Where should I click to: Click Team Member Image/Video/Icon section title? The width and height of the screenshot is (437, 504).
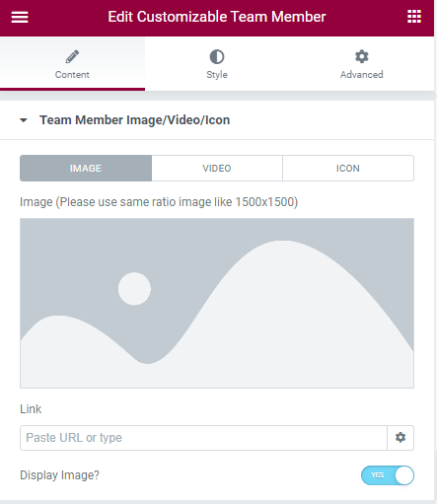(x=135, y=120)
